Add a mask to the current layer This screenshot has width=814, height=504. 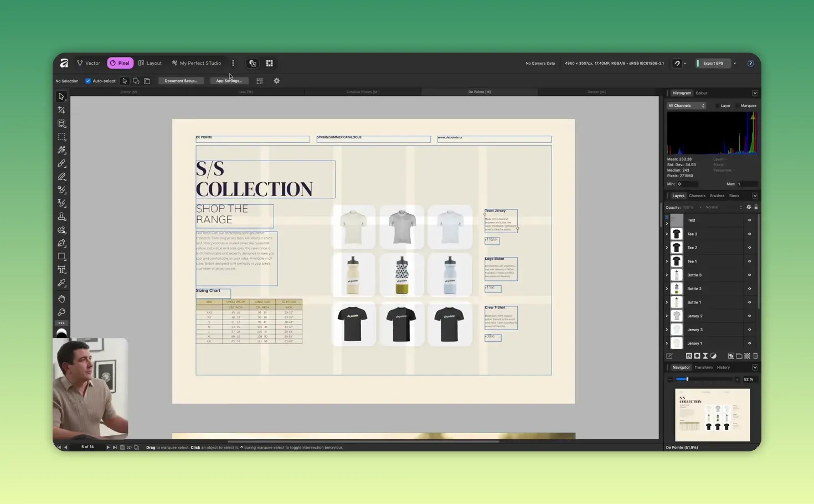[x=697, y=356]
